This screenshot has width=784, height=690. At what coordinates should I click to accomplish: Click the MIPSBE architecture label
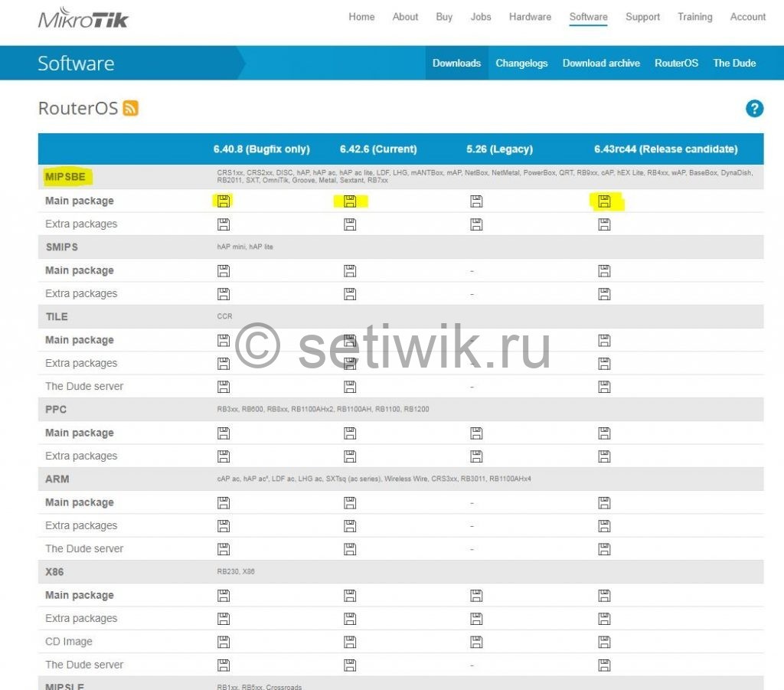pyautogui.click(x=65, y=176)
